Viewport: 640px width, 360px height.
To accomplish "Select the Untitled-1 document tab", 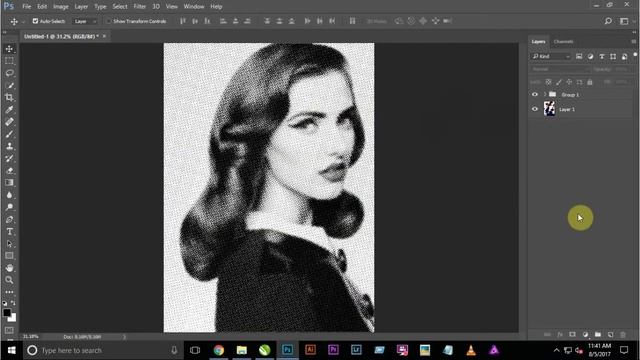I will (61, 36).
